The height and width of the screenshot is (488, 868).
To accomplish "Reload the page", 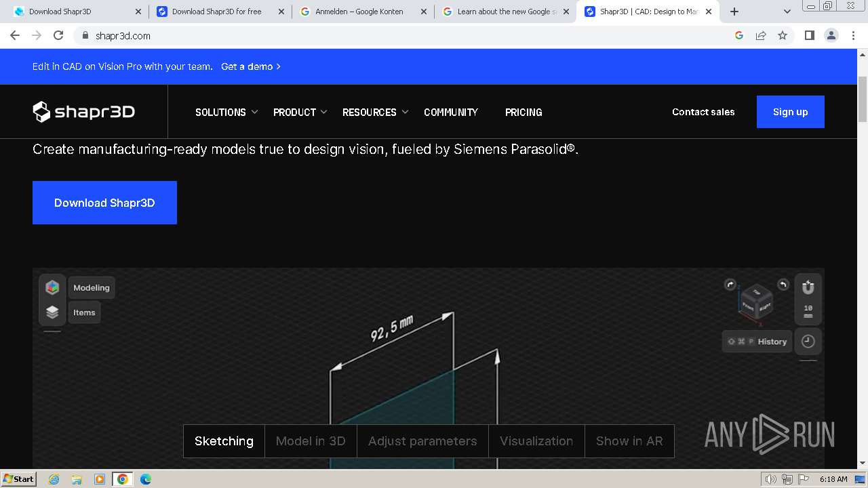I will [x=58, y=35].
